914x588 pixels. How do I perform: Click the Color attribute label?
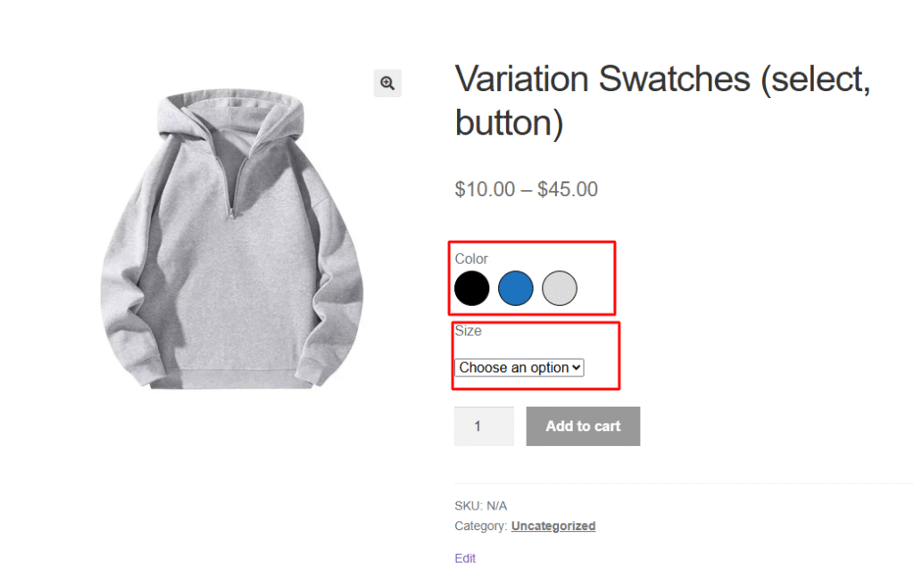click(x=471, y=259)
